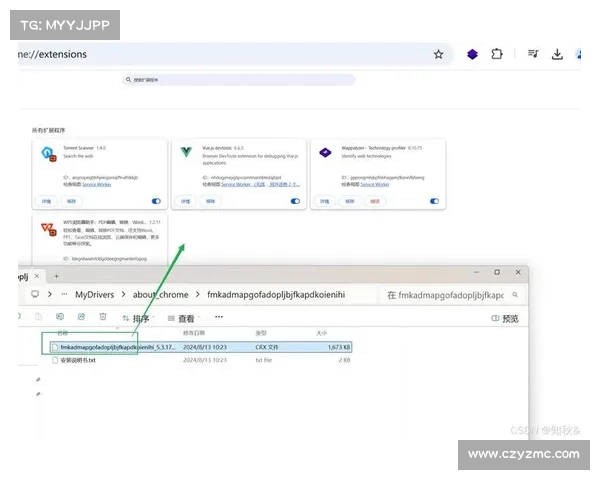Click the WPS extension logo icon

(x=47, y=230)
